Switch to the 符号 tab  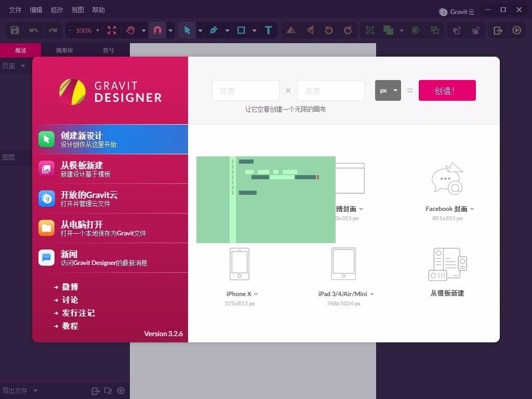click(108, 50)
